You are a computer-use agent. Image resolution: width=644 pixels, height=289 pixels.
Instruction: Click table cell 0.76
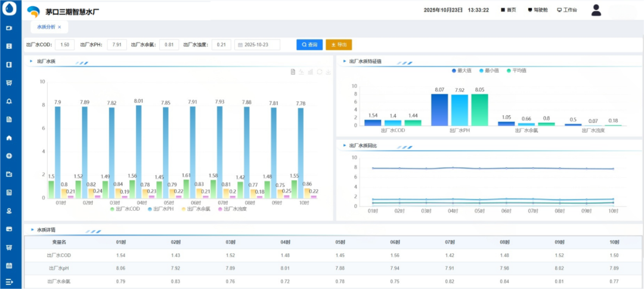230,282
